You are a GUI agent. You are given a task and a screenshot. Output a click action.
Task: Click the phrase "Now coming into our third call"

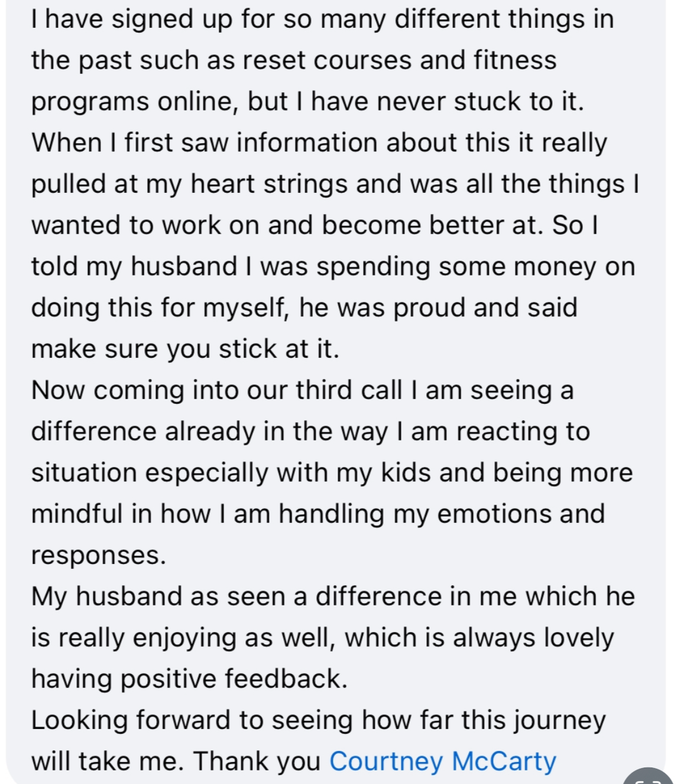point(216,390)
